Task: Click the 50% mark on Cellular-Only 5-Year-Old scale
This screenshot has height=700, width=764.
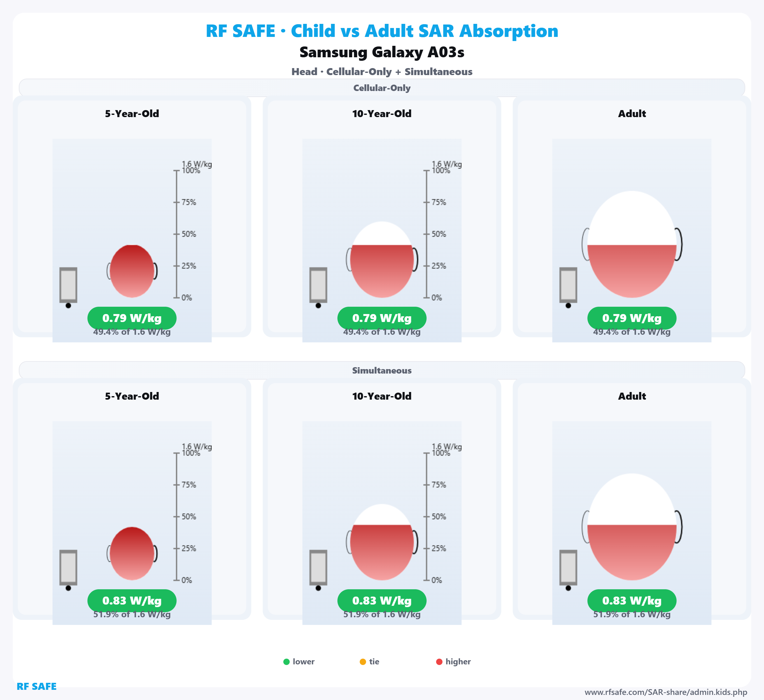Action: click(x=188, y=234)
